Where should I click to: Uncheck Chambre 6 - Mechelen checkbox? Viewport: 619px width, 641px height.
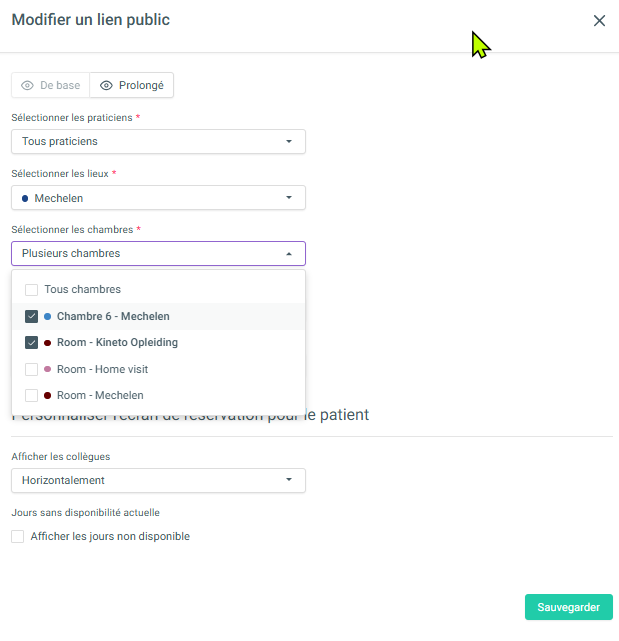pos(32,317)
